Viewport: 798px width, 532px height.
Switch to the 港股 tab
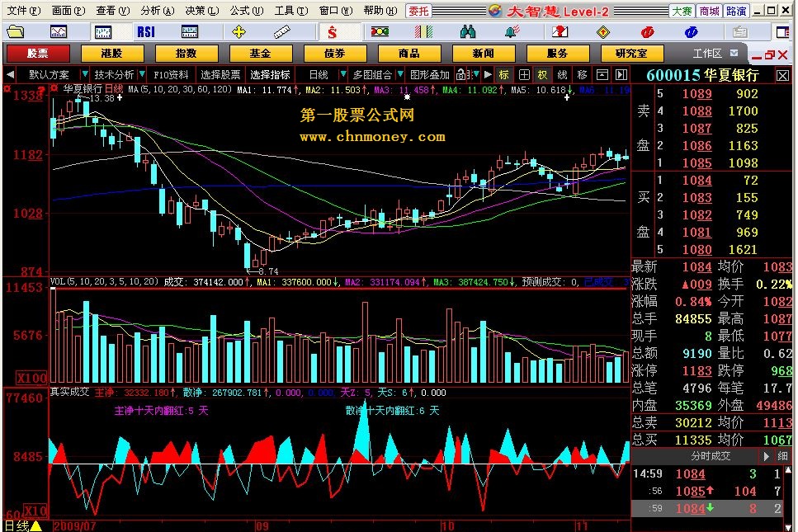click(x=112, y=54)
